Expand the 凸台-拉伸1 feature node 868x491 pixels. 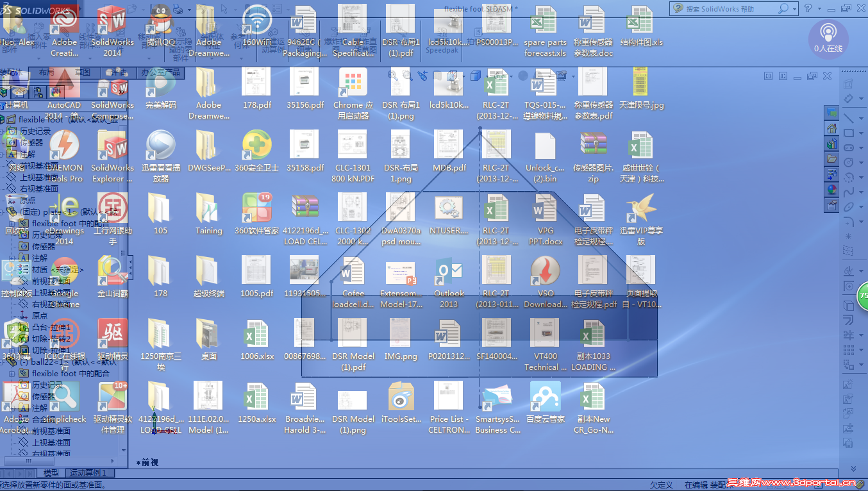(x=12, y=328)
